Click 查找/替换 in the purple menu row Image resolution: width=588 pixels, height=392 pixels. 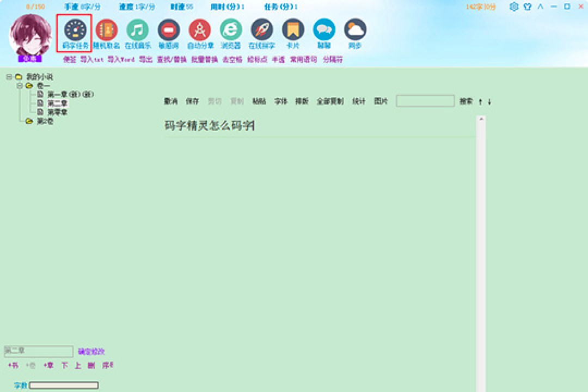(x=171, y=60)
